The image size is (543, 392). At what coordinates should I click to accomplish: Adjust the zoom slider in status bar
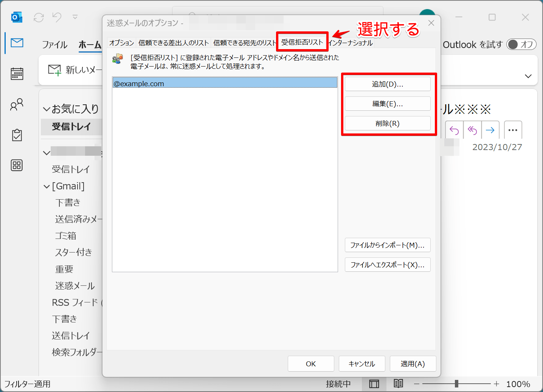click(x=456, y=384)
